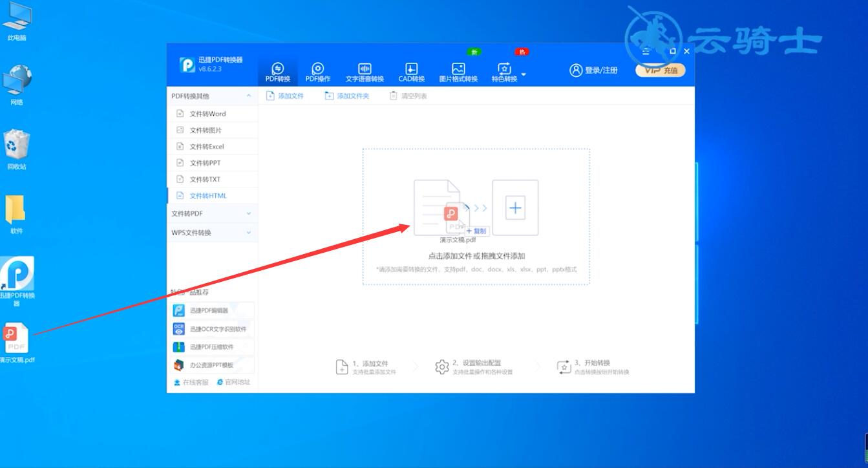
Task: Select 文件转PPT in the sidebar
Action: click(212, 163)
